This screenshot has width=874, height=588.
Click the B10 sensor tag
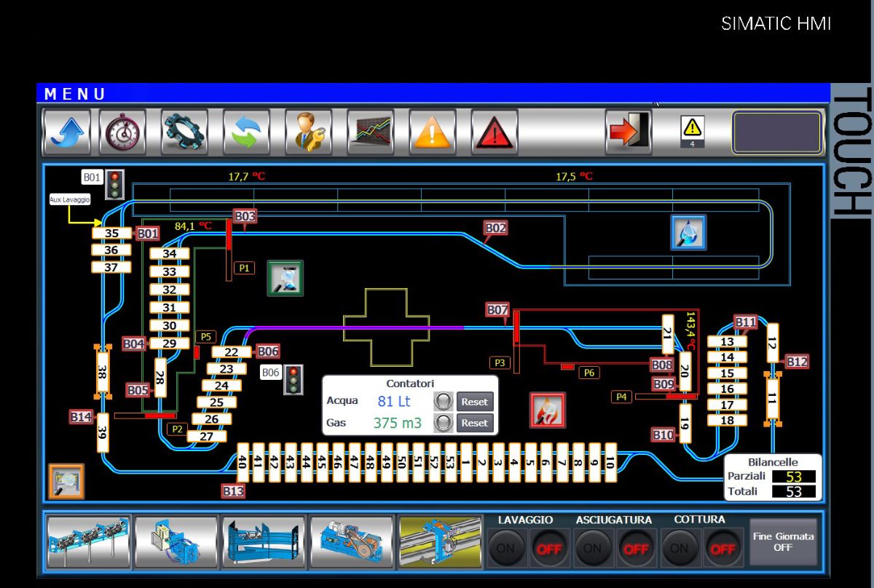pos(664,435)
